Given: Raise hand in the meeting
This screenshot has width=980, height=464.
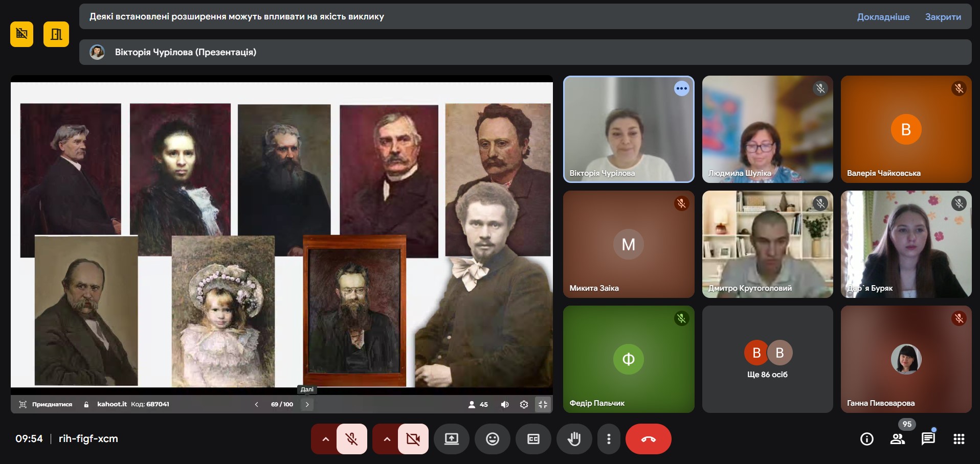Looking at the screenshot, I should point(574,439).
